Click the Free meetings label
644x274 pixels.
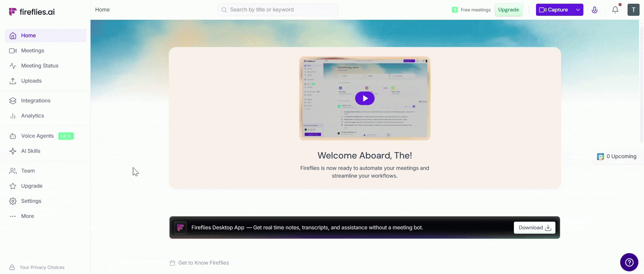(476, 10)
